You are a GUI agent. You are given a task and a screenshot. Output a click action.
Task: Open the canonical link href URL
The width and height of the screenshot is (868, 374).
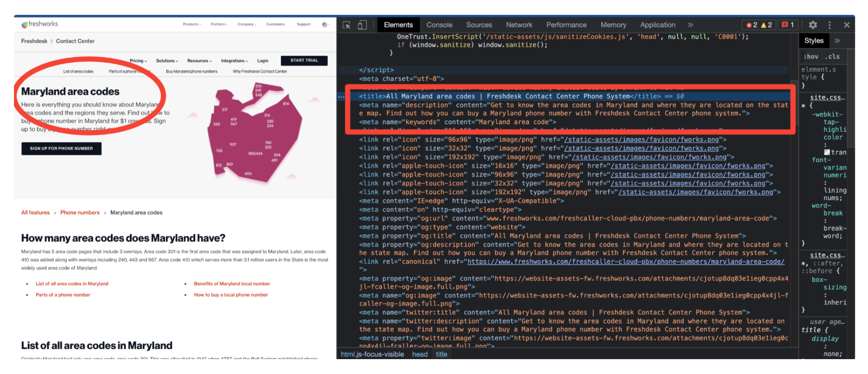point(626,262)
